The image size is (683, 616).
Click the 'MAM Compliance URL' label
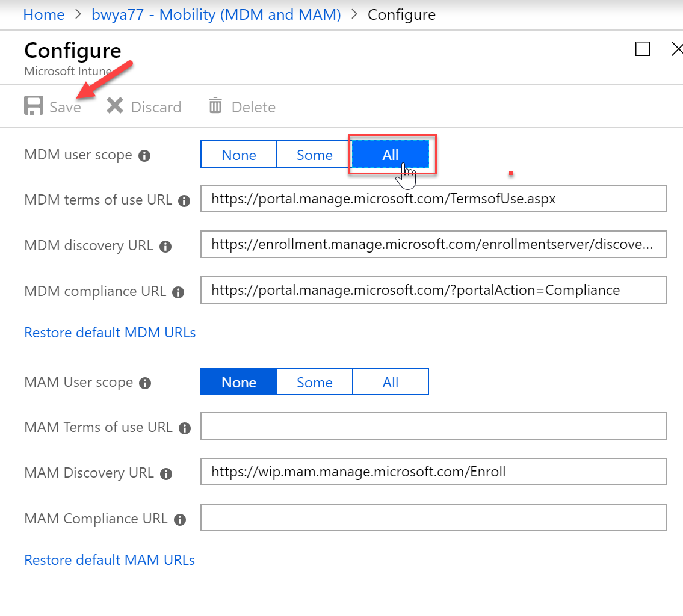click(96, 519)
